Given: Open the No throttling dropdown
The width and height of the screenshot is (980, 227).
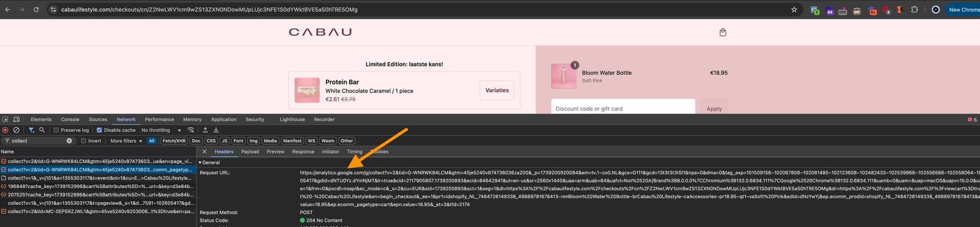Looking at the screenshot, I should 161,130.
